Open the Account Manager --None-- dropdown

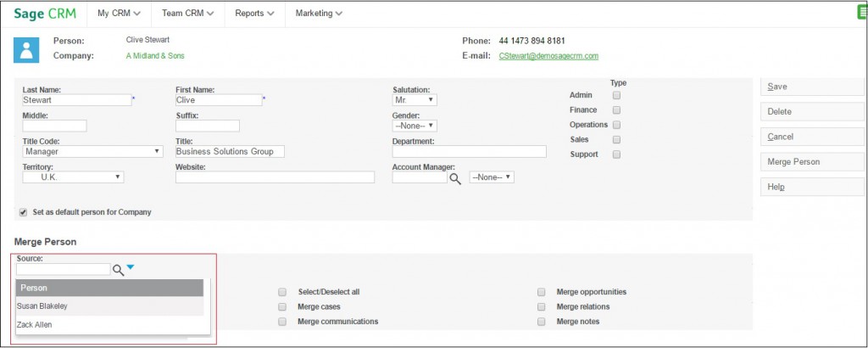click(x=492, y=177)
